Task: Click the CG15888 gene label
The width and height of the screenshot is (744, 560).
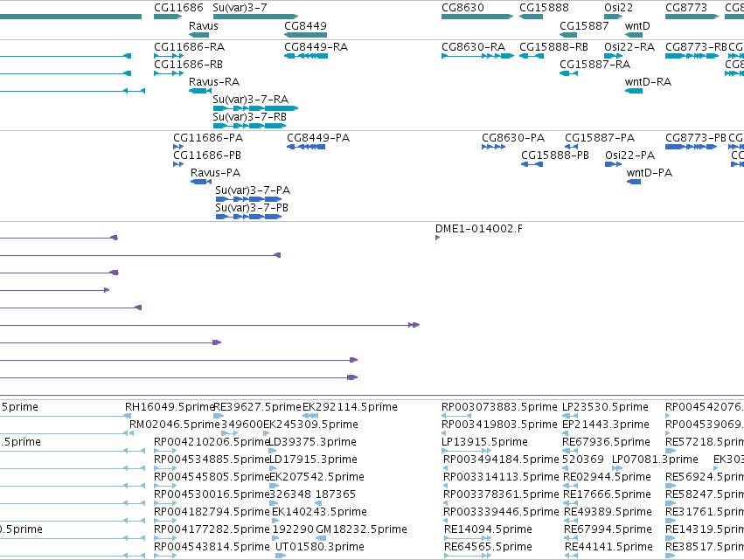Action: coord(544,8)
